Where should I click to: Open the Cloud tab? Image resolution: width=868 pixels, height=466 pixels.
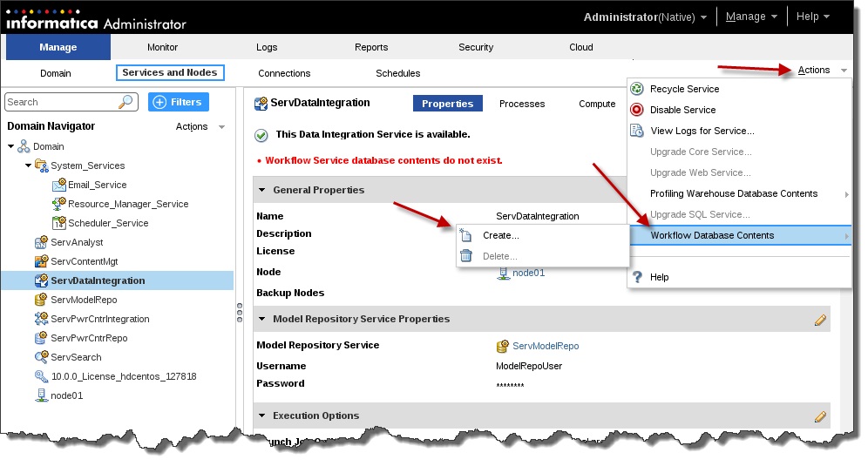pos(580,47)
